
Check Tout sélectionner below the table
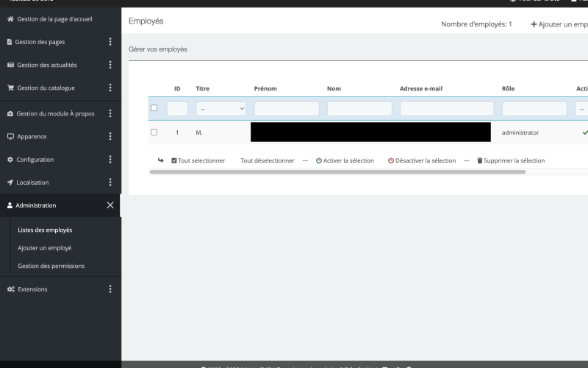[x=174, y=160]
